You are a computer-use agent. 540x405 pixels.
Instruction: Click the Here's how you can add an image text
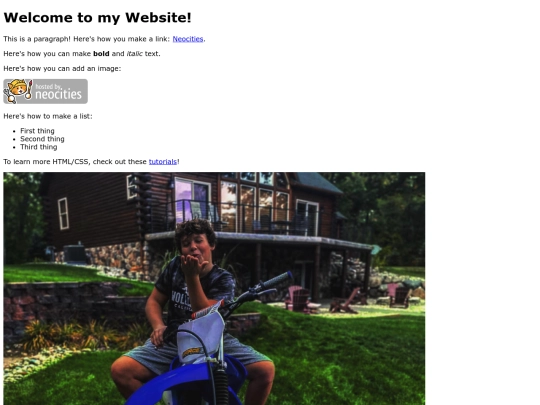pyautogui.click(x=62, y=69)
